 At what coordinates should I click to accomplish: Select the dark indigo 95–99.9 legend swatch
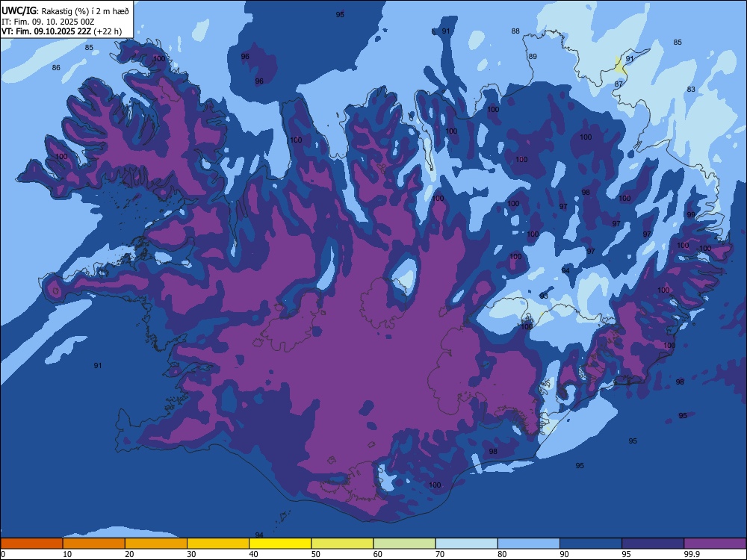pyautogui.click(x=653, y=544)
